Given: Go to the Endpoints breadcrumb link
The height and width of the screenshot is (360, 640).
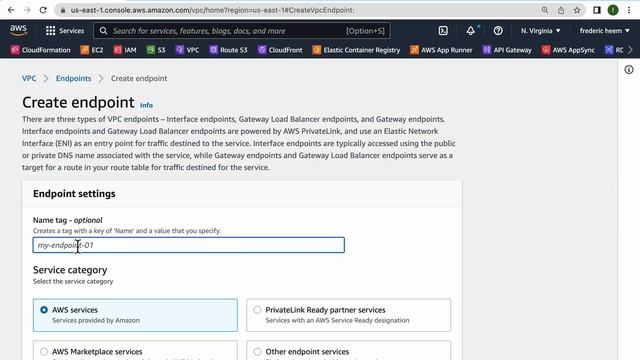Looking at the screenshot, I should coord(73,78).
